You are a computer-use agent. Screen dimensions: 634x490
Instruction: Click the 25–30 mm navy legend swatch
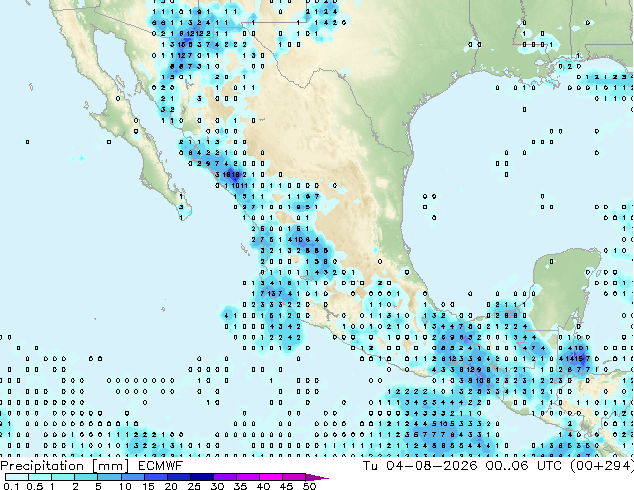(201, 477)
